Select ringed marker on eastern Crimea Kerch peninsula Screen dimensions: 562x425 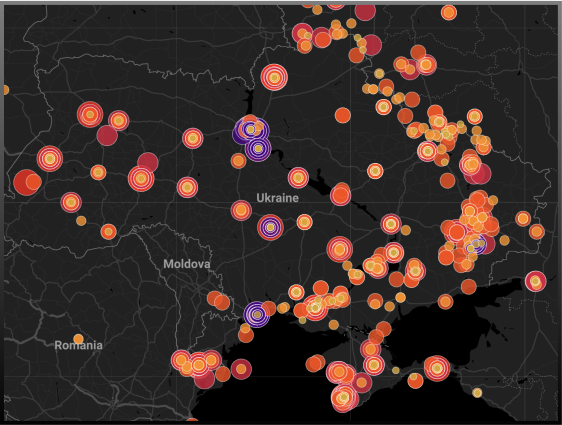click(x=437, y=368)
